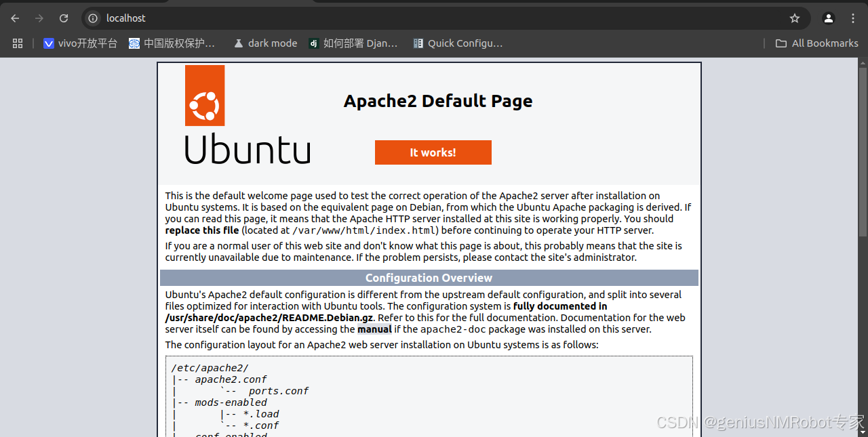Bookmark this page via the star icon
868x437 pixels.
793,18
